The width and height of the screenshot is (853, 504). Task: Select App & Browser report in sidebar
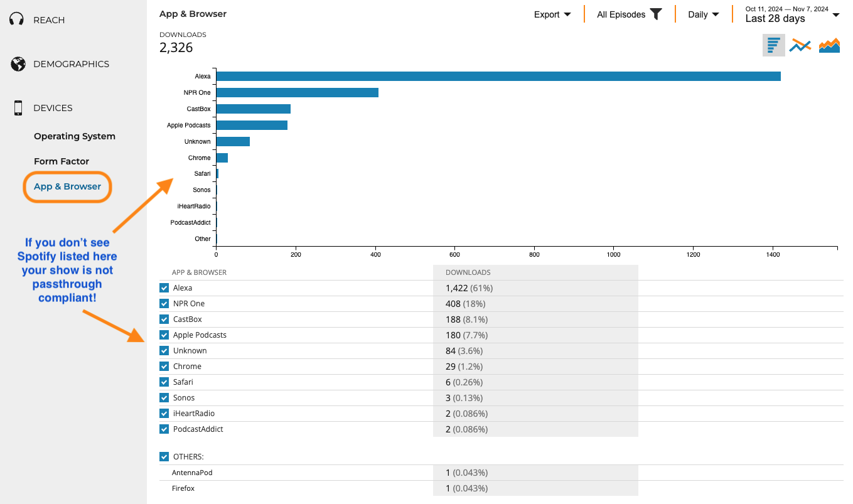[x=67, y=186]
